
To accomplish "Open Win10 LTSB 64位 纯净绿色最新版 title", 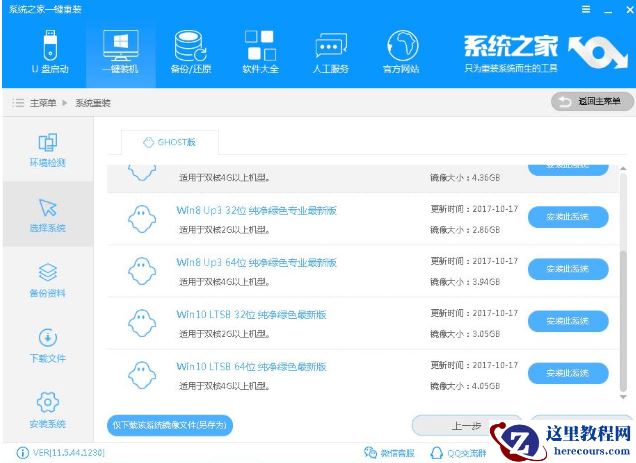I will click(x=251, y=366).
